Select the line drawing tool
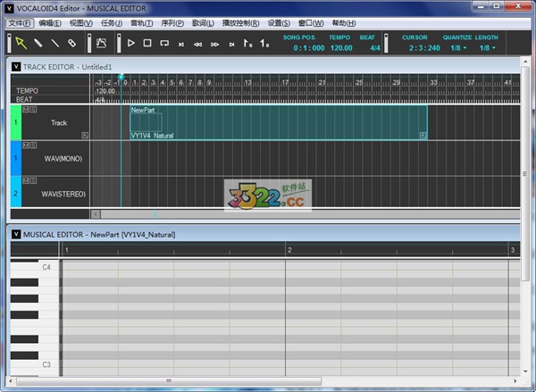 click(x=55, y=42)
